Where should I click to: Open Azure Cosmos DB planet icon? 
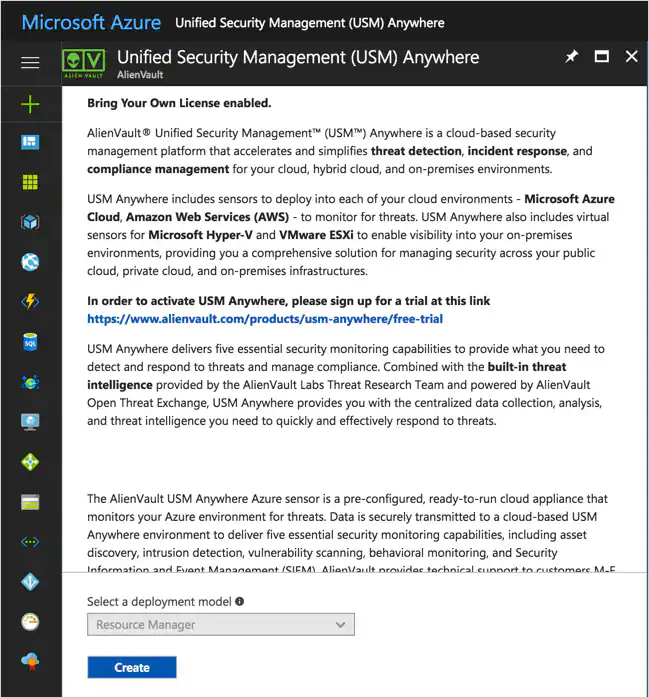30,382
